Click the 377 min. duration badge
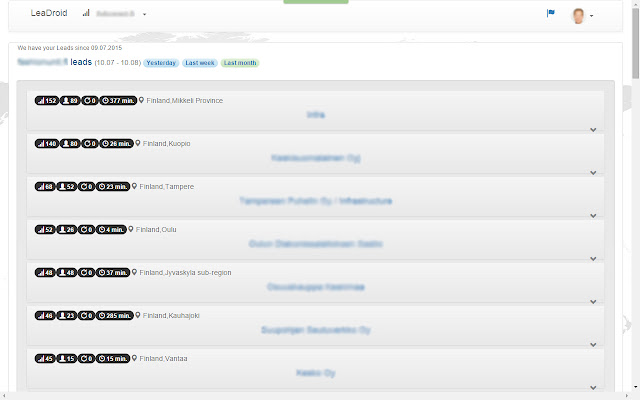Image resolution: width=640 pixels, height=400 pixels. (x=118, y=100)
